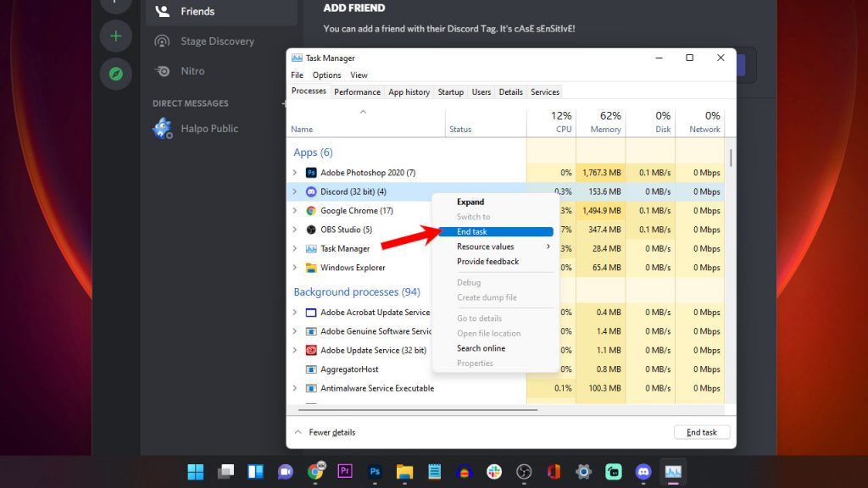Switch to the Performance tab
The height and width of the screenshot is (488, 868).
tap(357, 91)
